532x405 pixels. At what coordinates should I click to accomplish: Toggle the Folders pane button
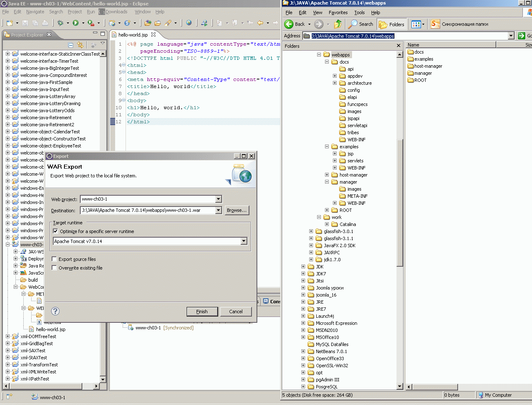[392, 24]
